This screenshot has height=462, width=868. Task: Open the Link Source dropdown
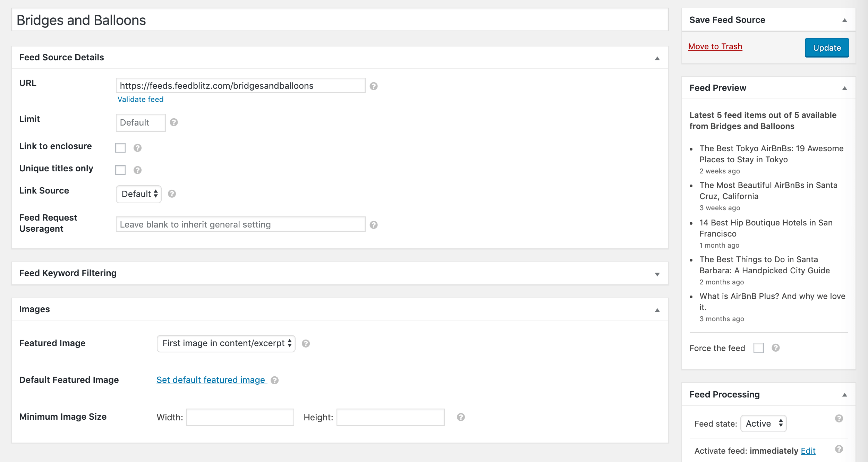click(x=139, y=194)
